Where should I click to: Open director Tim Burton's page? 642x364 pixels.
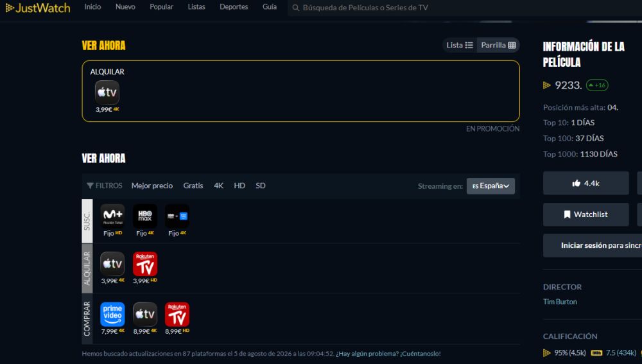[560, 302]
